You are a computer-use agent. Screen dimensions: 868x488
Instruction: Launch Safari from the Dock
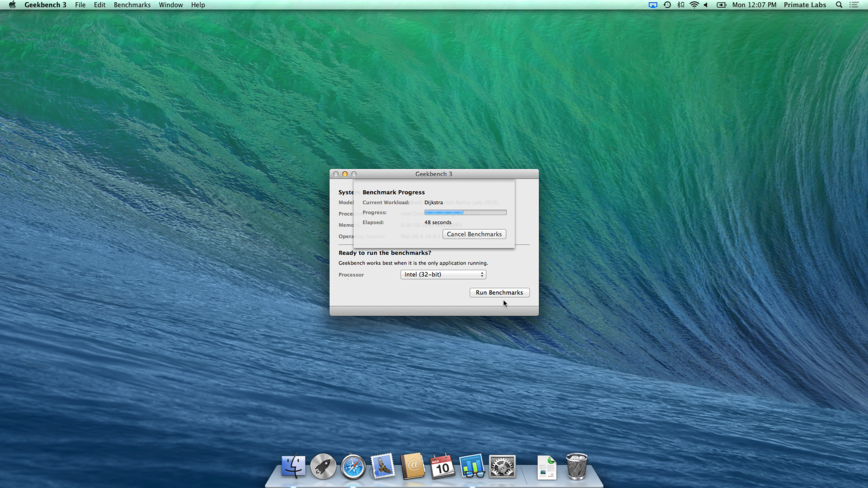point(353,466)
